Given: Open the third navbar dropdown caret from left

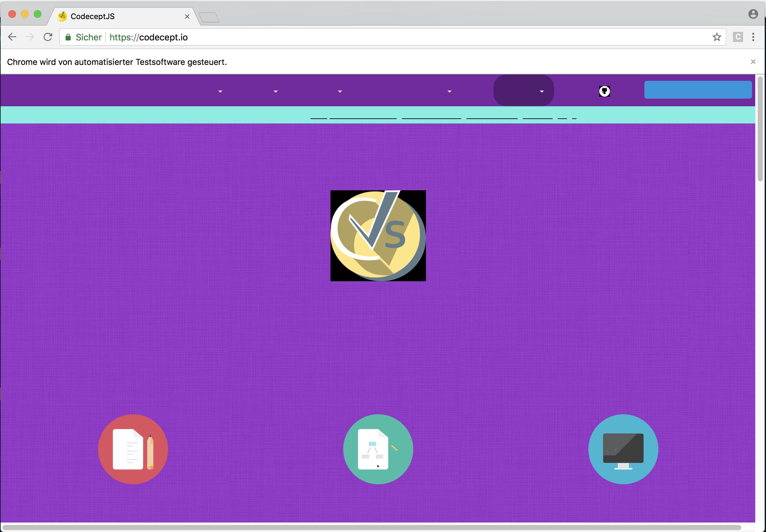Looking at the screenshot, I should pyautogui.click(x=340, y=91).
